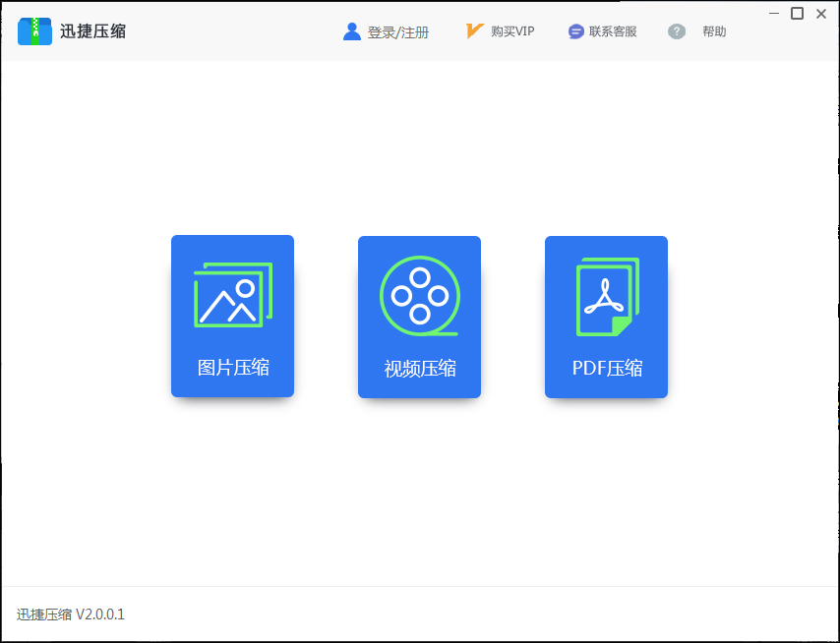Screen dimensions: 840x643
Task: Open 联系客服 customer service
Action: pos(613,31)
